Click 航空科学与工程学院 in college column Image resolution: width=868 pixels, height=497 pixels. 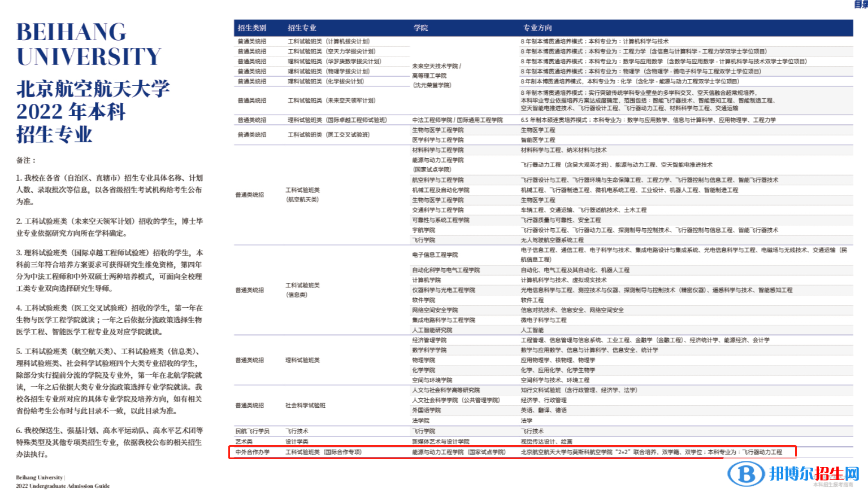[x=437, y=180]
